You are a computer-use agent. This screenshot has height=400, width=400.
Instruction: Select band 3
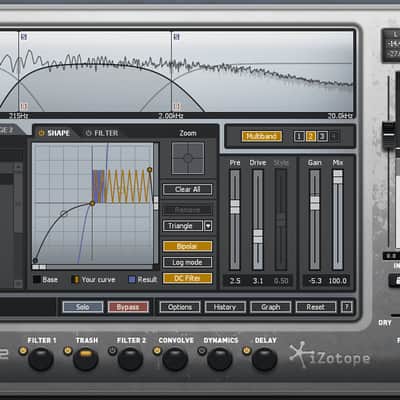[322, 136]
